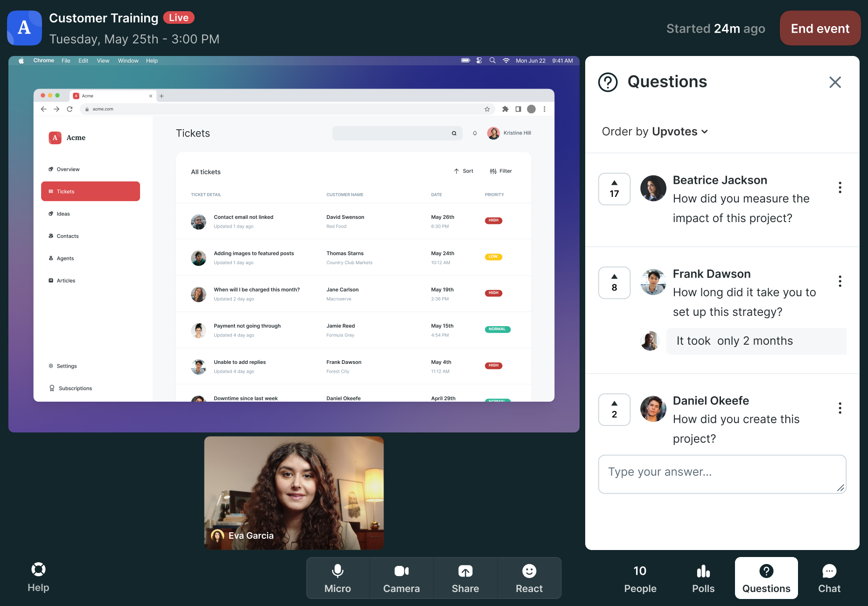This screenshot has width=868, height=606.
Task: Upvote Frank Dawson's question
Action: pyautogui.click(x=614, y=283)
